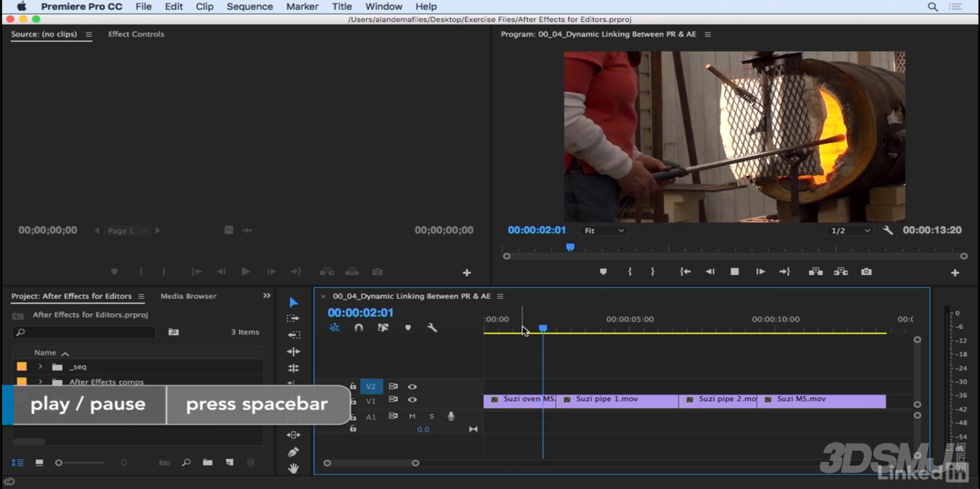The height and width of the screenshot is (489, 980).
Task: Open macOS Spotlight search
Action: pos(933,7)
